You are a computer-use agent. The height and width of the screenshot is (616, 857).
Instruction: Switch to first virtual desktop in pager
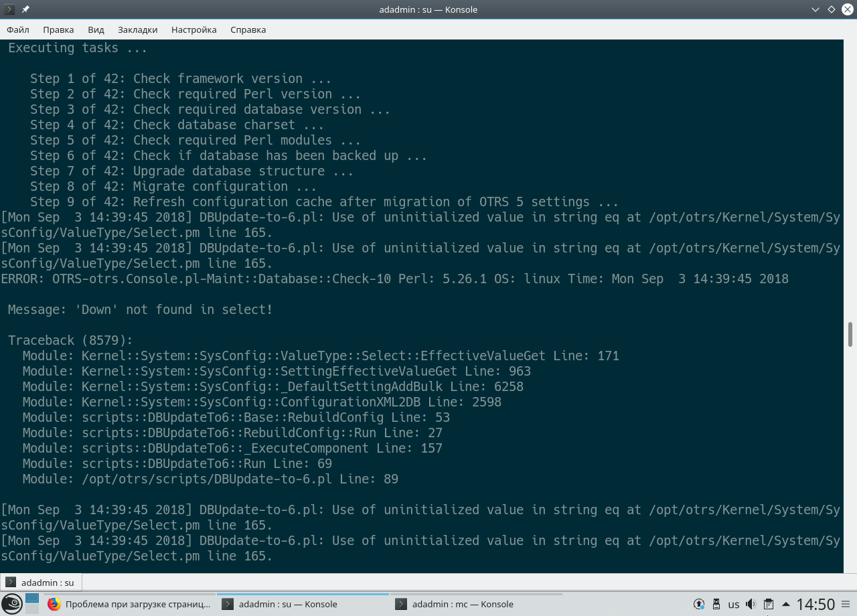point(32,598)
